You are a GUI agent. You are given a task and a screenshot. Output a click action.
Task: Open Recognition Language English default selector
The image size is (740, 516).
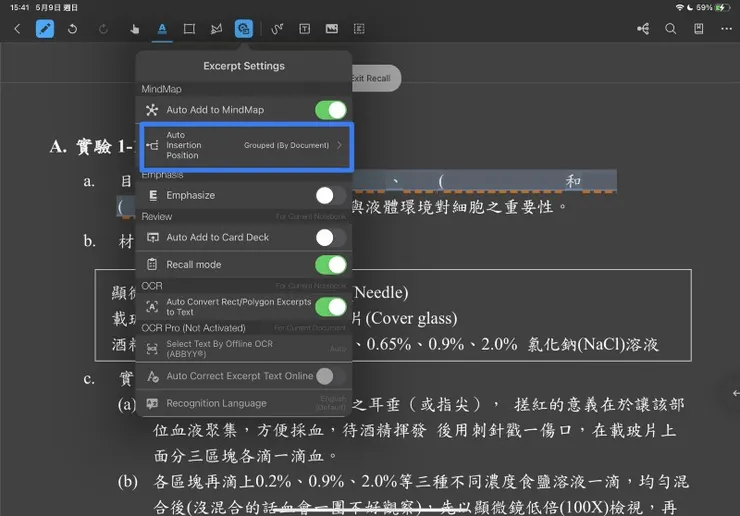point(333,403)
